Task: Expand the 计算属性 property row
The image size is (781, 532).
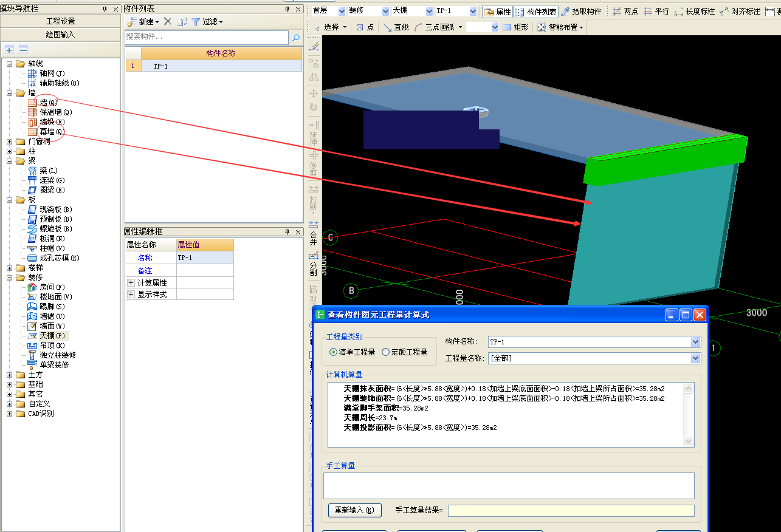Action: 131,282
